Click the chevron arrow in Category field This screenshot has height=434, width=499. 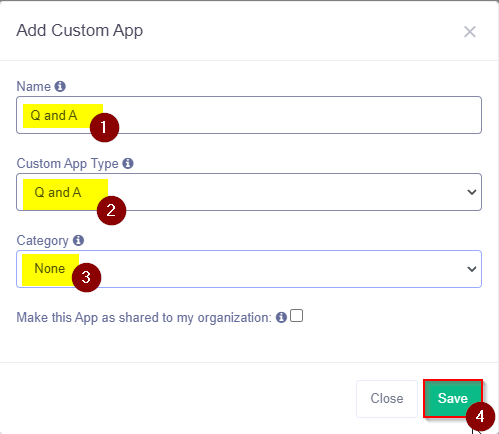click(x=472, y=269)
